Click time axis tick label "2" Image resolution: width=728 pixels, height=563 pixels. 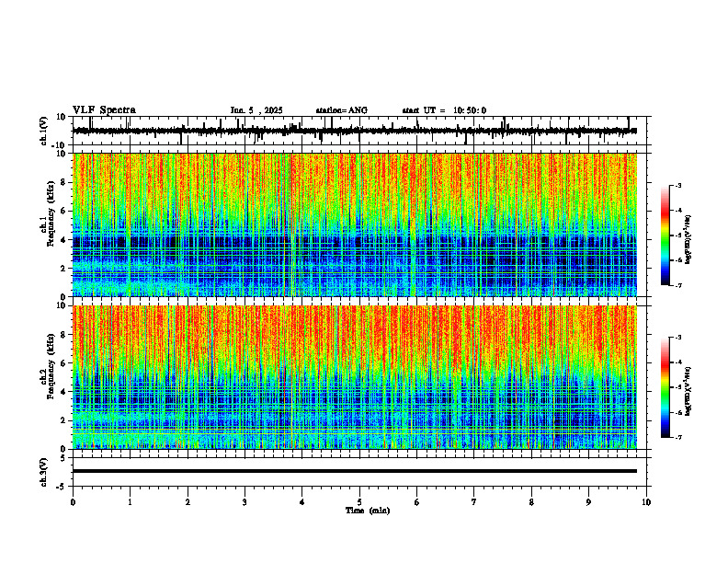(x=188, y=502)
